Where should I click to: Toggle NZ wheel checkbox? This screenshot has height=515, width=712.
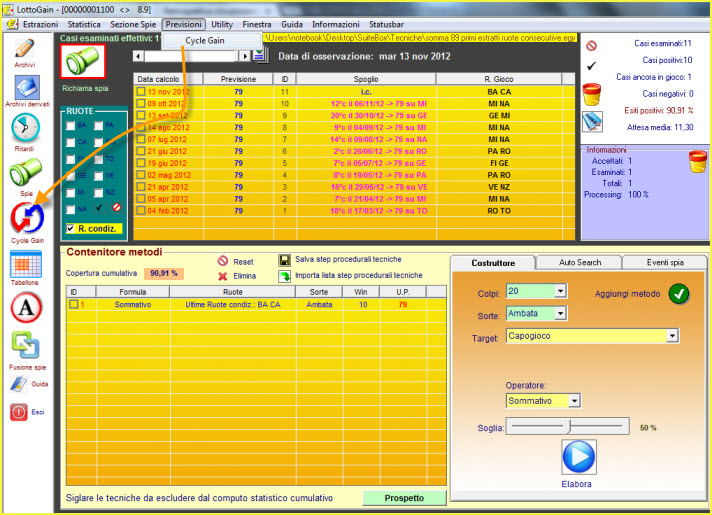(99, 193)
